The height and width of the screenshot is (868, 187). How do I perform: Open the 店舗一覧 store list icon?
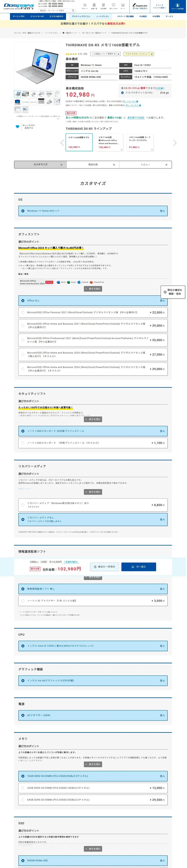[x=94, y=6]
